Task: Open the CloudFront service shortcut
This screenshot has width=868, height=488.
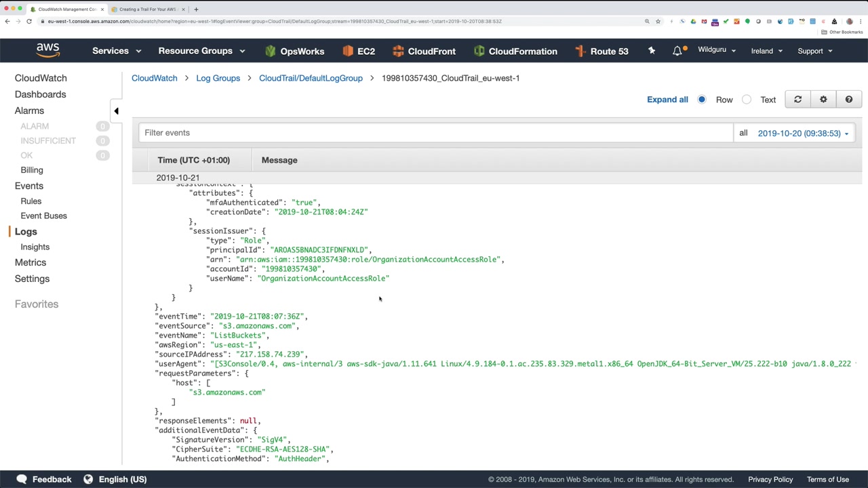Action: click(x=424, y=51)
